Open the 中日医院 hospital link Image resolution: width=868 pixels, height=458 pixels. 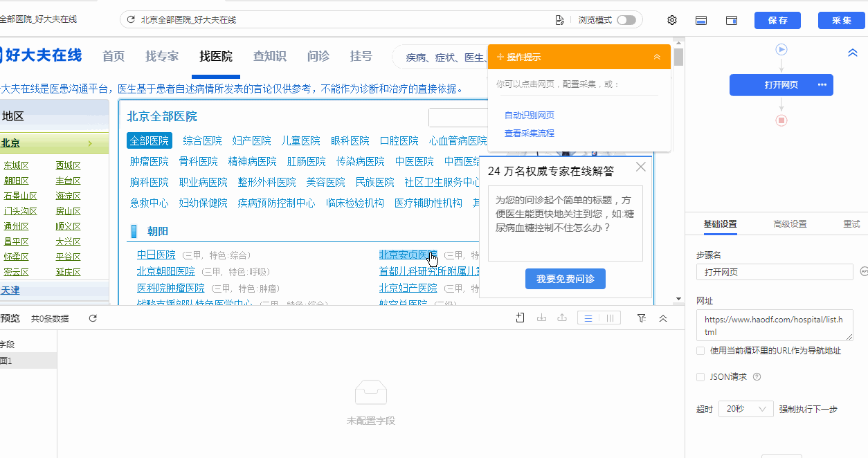(x=156, y=255)
